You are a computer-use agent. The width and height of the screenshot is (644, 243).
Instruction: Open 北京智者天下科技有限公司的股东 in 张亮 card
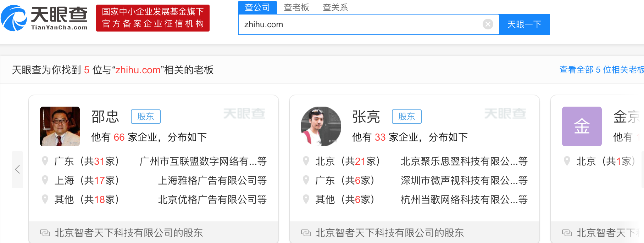pos(390,233)
